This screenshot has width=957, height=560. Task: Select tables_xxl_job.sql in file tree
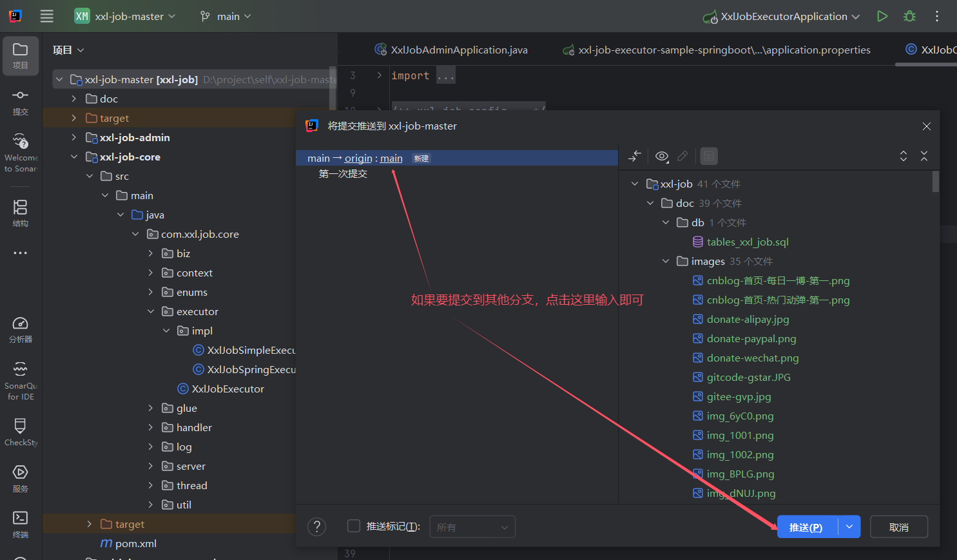tap(747, 242)
